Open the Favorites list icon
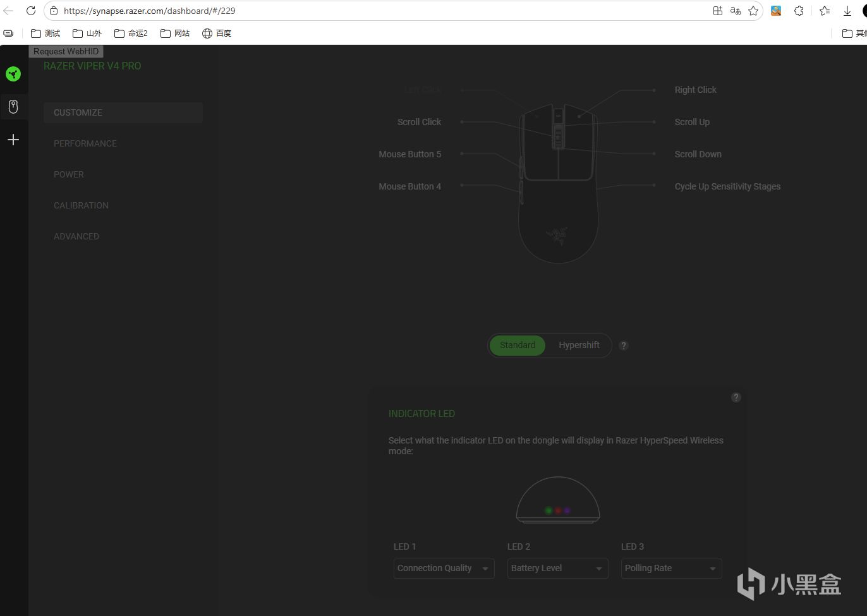Image resolution: width=867 pixels, height=616 pixels. pos(825,11)
